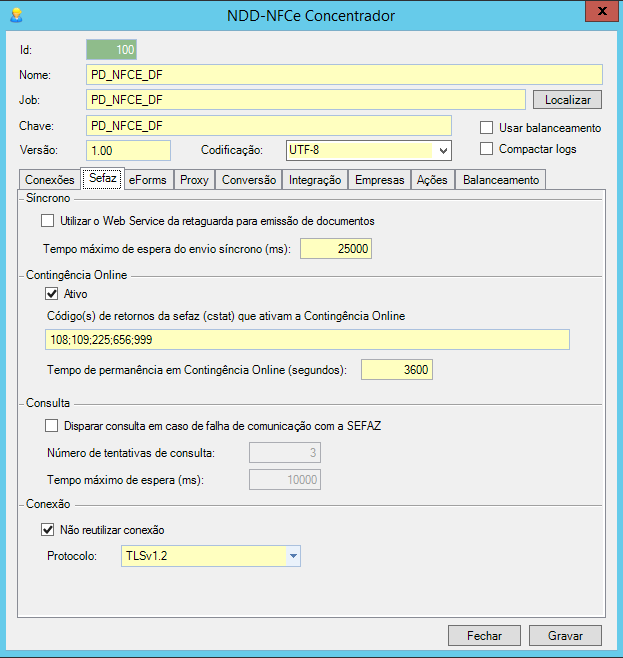
Task: Click the Fechar button
Action: [484, 636]
